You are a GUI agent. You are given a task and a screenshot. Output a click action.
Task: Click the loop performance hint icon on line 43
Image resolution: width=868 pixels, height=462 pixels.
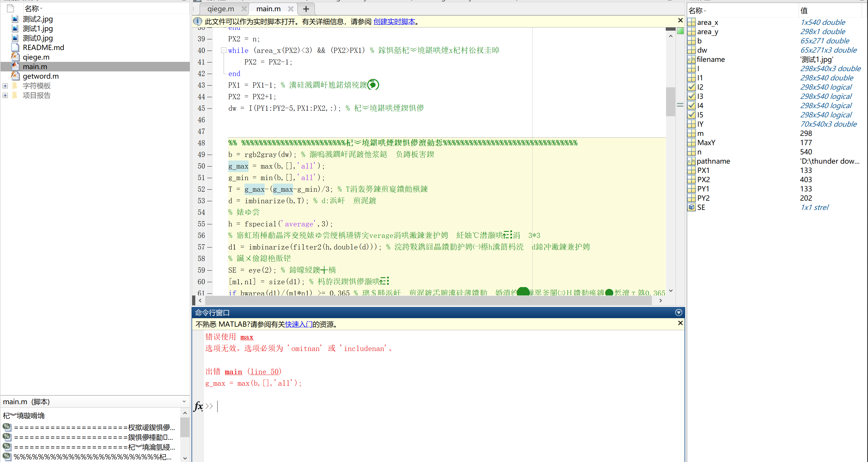(373, 84)
